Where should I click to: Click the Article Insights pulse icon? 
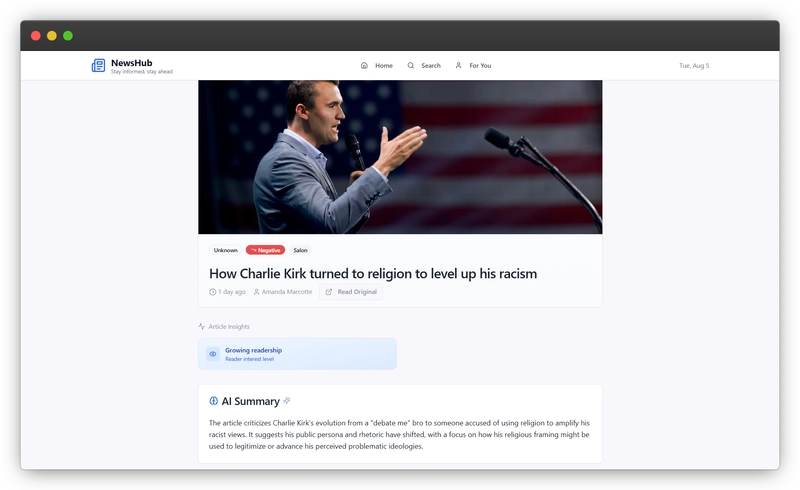[202, 326]
